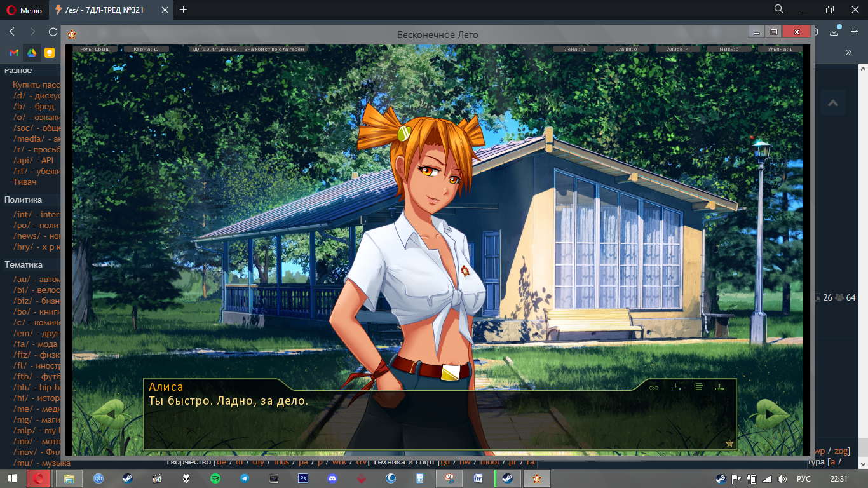This screenshot has width=868, height=488.
Task: Open the volume control in system tray
Action: [x=783, y=478]
